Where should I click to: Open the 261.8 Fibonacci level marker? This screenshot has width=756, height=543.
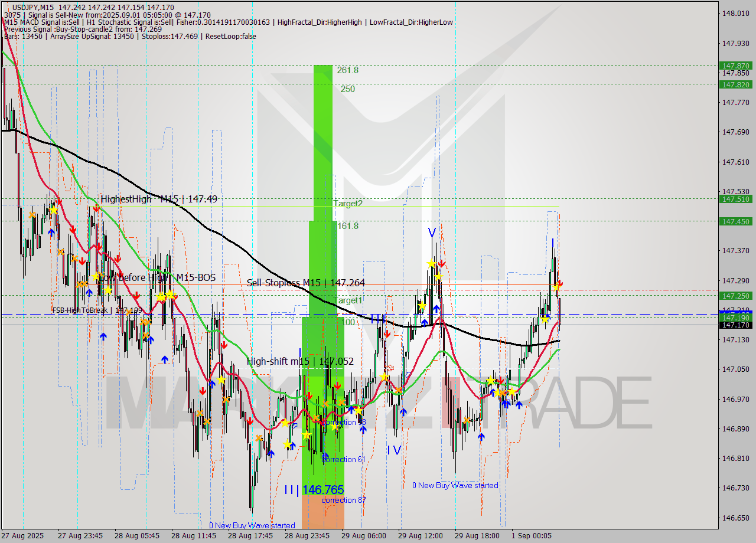[348, 69]
